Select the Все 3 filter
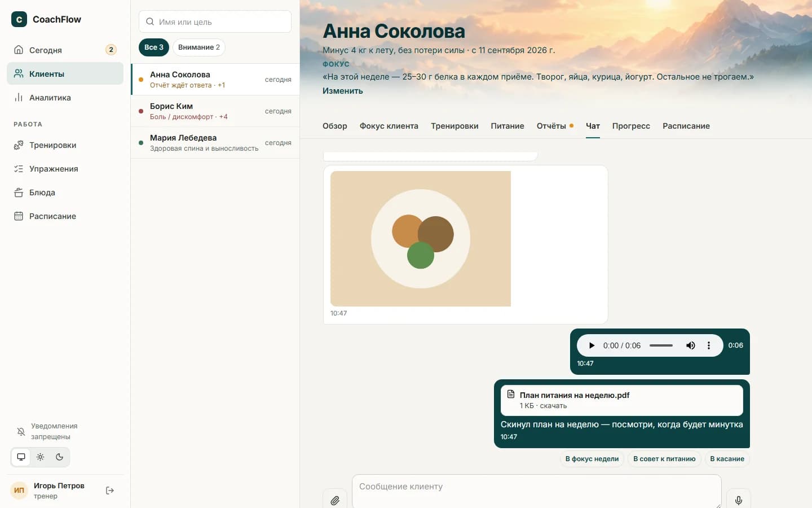This screenshot has width=812, height=508. pos(154,47)
